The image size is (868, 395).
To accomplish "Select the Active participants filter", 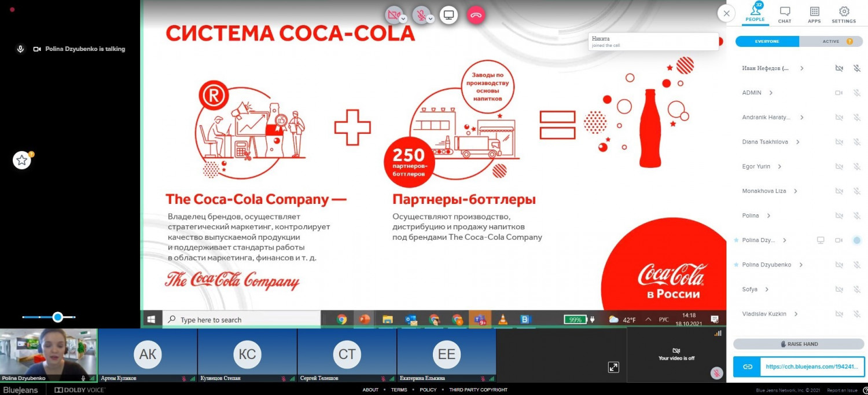I will [x=830, y=42].
